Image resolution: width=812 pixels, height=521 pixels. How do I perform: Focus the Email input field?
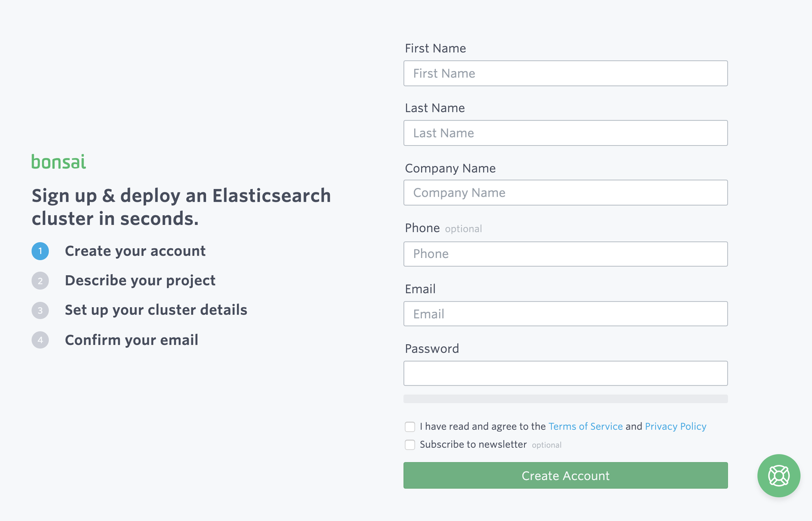pyautogui.click(x=565, y=313)
